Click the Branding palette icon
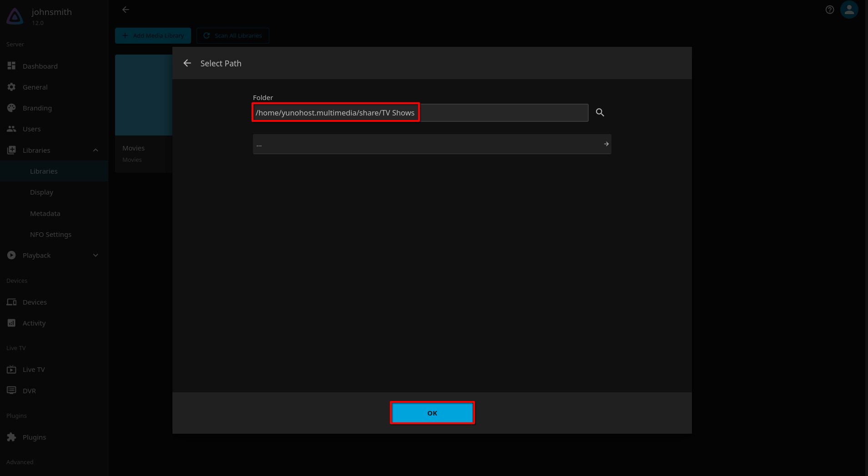This screenshot has width=868, height=476. pos(11,108)
